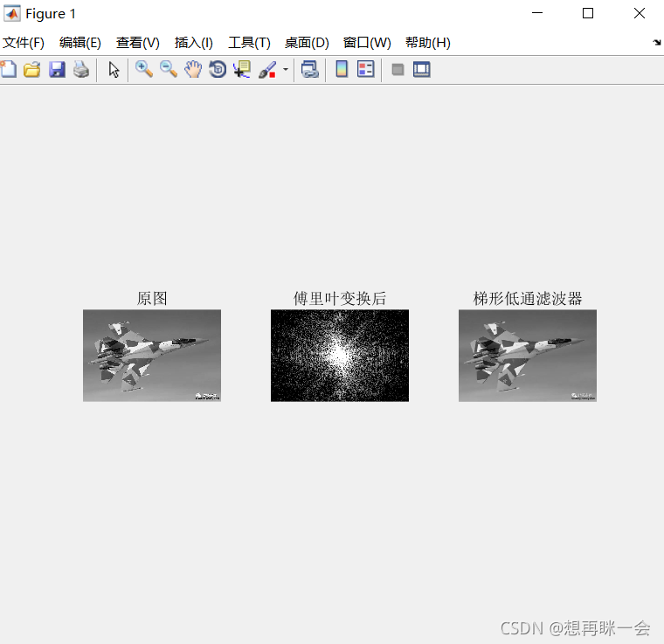
Task: Open the 帮助(H) menu
Action: click(428, 43)
